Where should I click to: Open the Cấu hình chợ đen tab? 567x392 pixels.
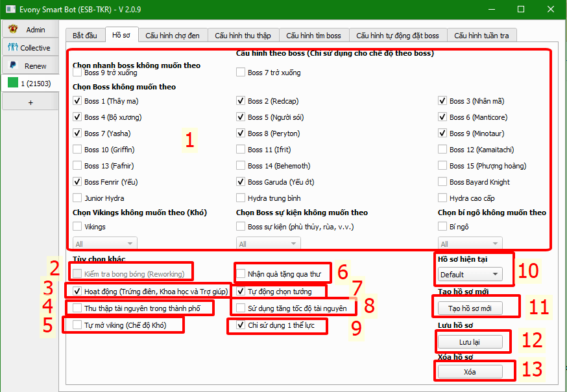(173, 35)
